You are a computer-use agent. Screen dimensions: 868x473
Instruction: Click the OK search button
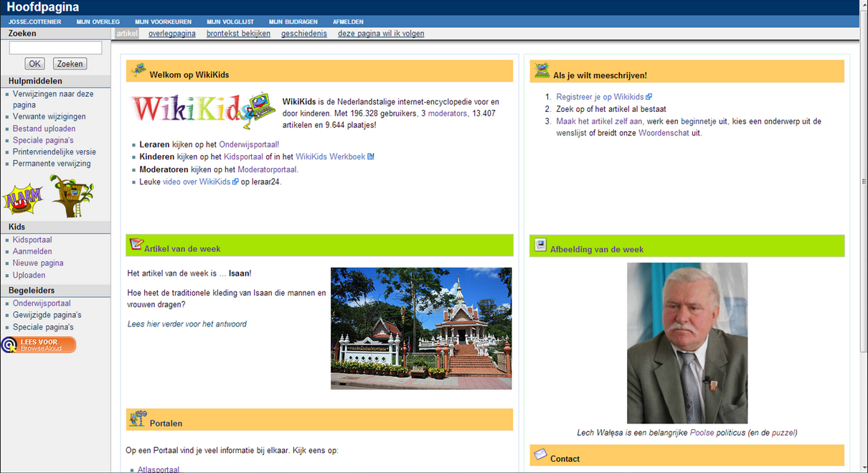point(34,64)
